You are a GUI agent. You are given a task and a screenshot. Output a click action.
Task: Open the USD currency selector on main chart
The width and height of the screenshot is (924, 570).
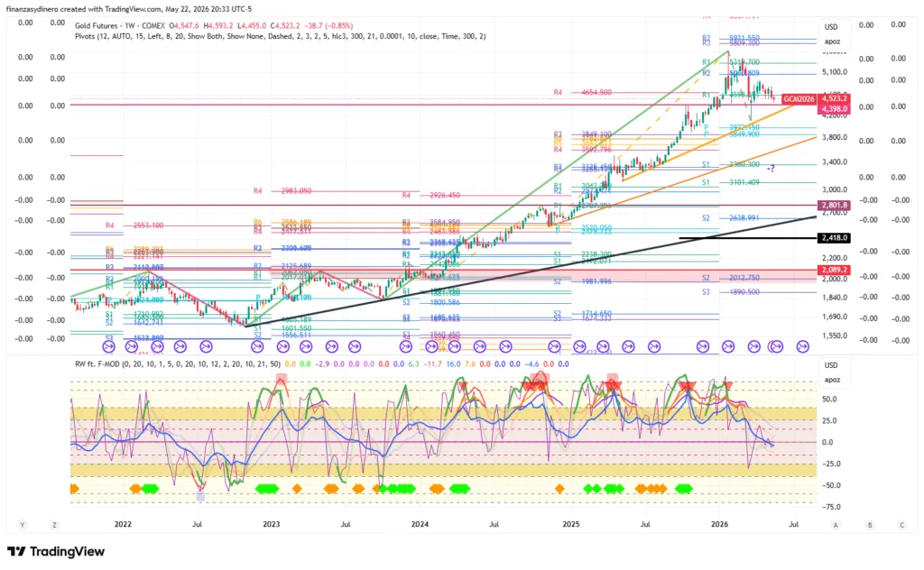click(x=831, y=27)
